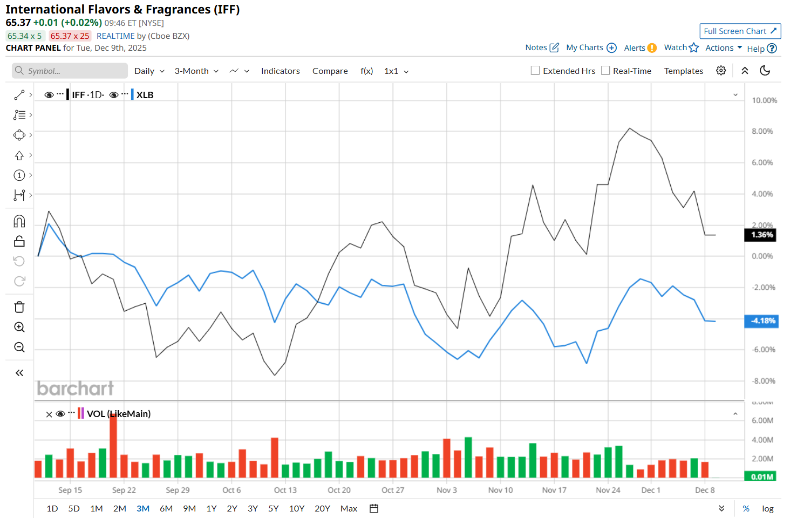Select the trend line drawing tool
797x532 pixels.
click(19, 95)
